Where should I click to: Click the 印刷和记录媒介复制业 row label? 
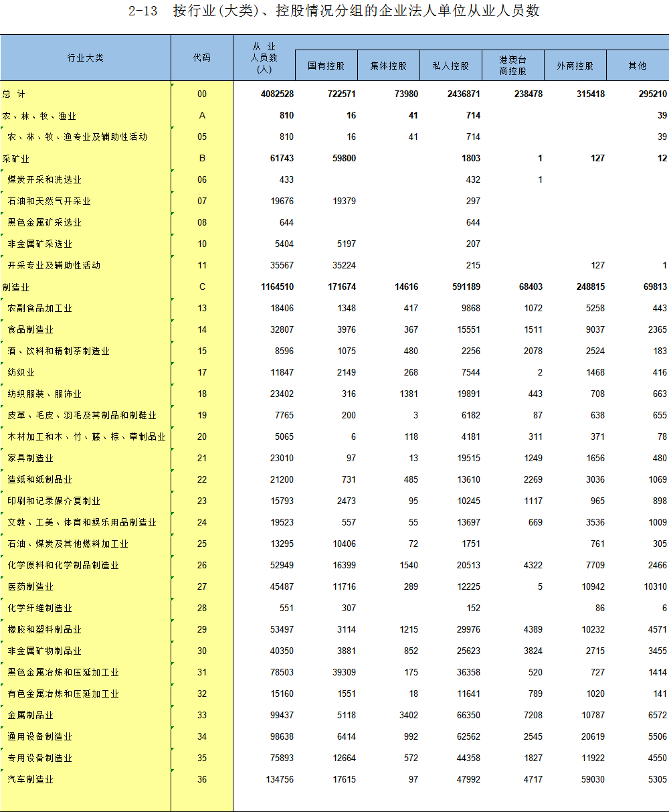click(54, 501)
